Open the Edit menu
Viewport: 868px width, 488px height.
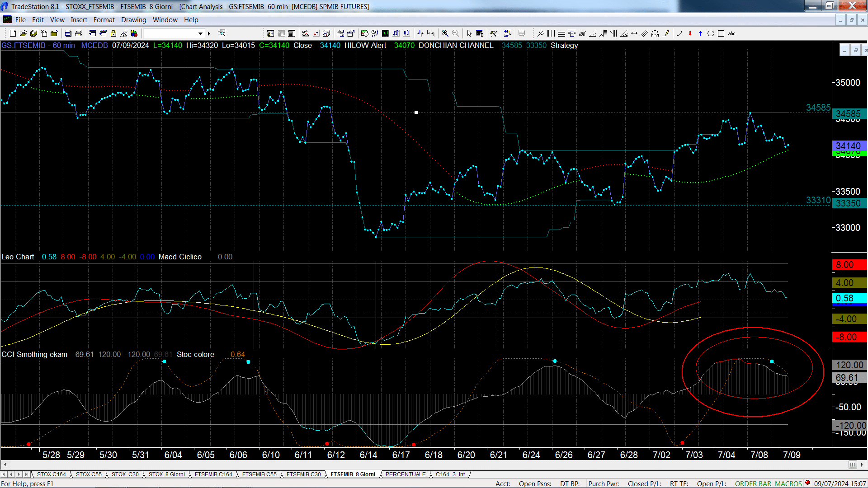click(38, 20)
